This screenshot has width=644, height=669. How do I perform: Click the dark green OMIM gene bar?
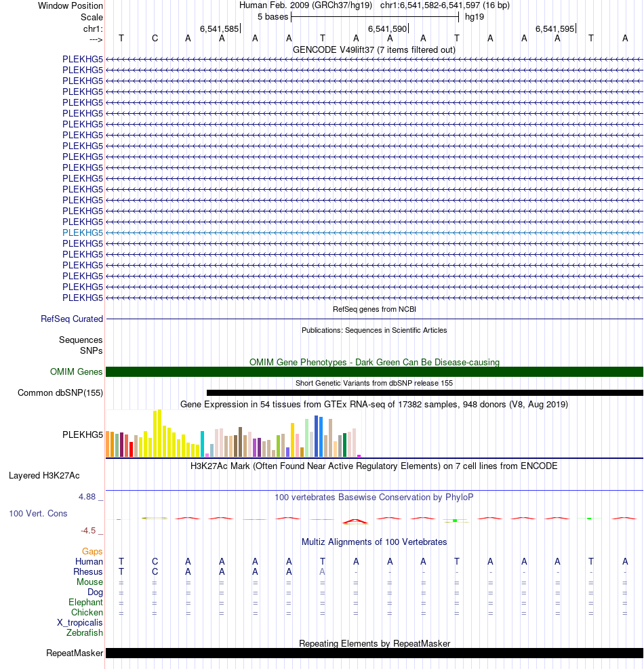(x=374, y=371)
